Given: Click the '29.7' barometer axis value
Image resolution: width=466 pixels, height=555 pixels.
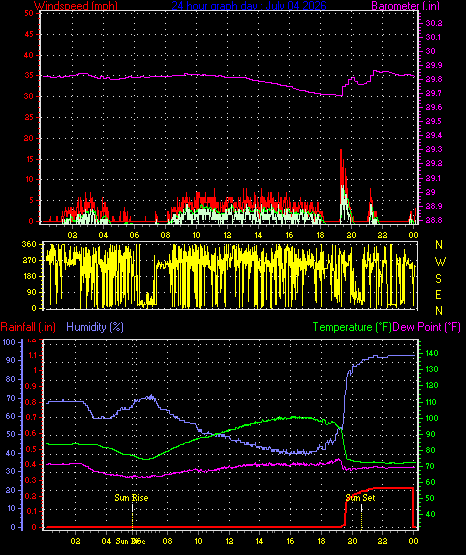Looking at the screenshot, I should (x=434, y=93).
